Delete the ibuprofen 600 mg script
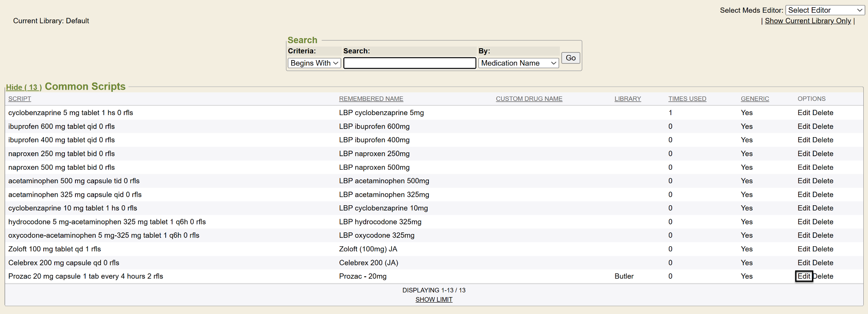 (823, 127)
